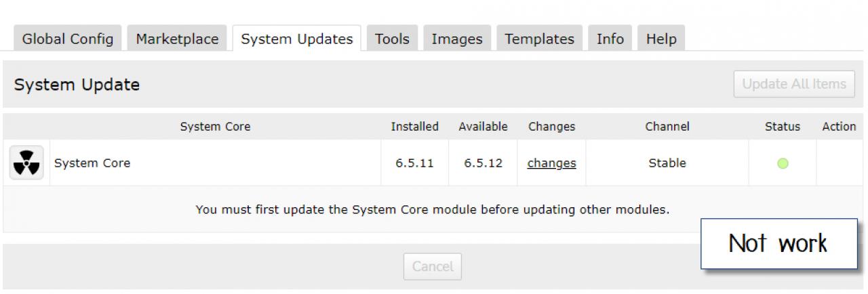Click the Cancel button
This screenshot has width=868, height=294.
click(x=433, y=266)
